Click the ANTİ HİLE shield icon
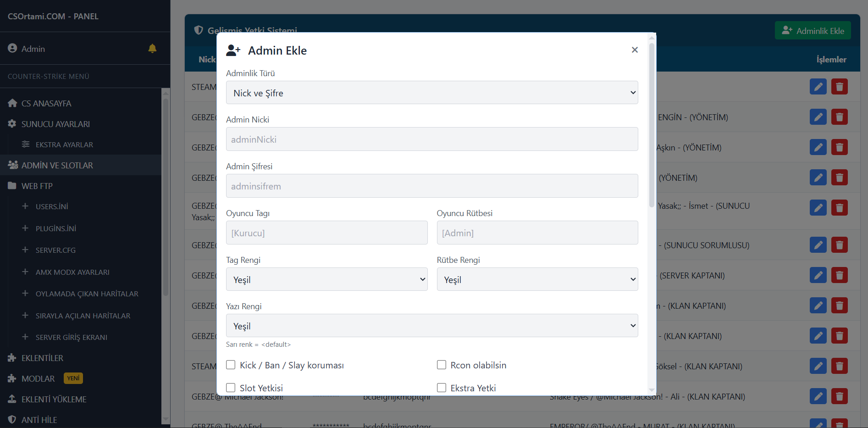Image resolution: width=868 pixels, height=428 pixels. [x=12, y=420]
